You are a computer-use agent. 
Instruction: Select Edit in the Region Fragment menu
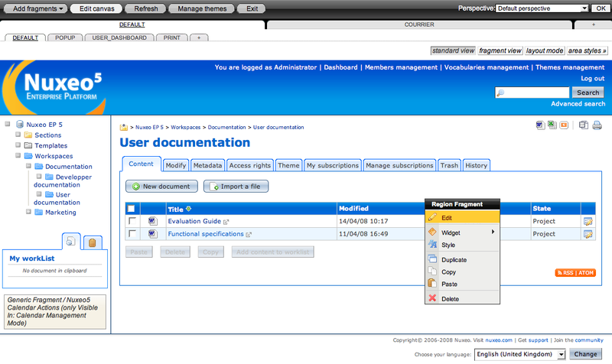click(x=462, y=218)
